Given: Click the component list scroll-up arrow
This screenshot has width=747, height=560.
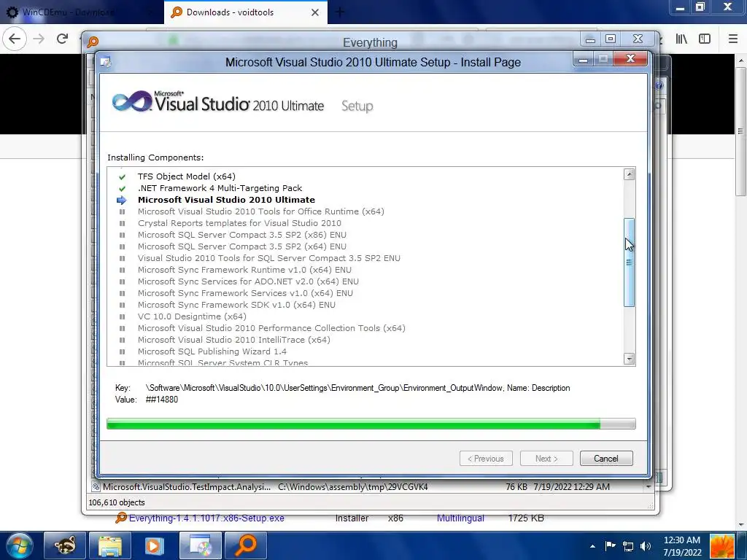Looking at the screenshot, I should tap(629, 174).
